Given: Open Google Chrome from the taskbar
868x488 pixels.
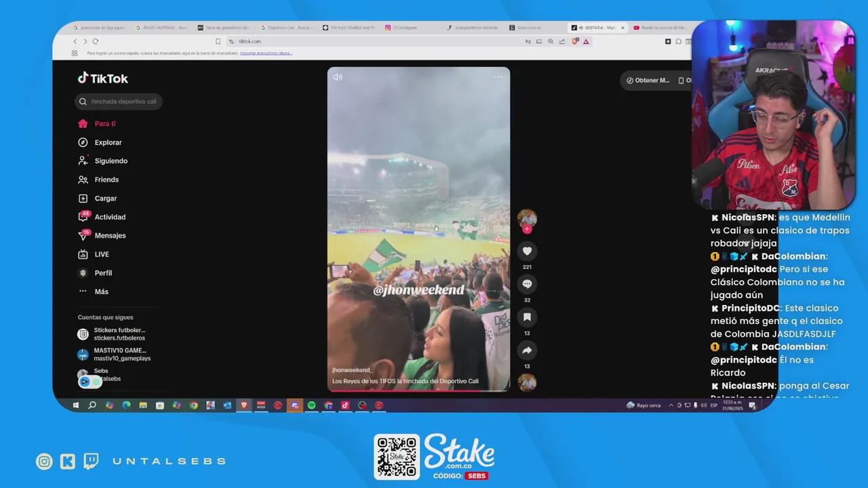Looking at the screenshot, I should (x=193, y=405).
